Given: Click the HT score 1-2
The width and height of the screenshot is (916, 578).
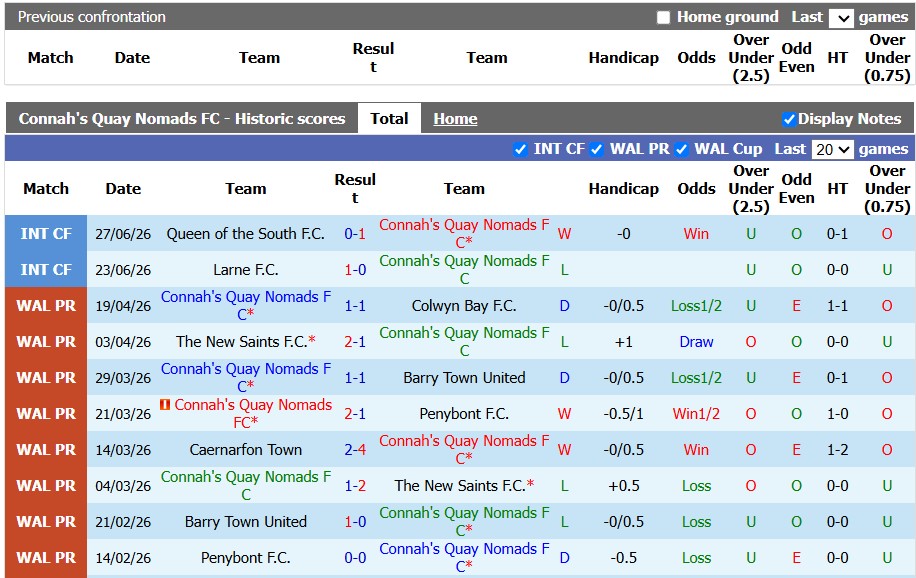Looking at the screenshot, I should (x=837, y=450).
